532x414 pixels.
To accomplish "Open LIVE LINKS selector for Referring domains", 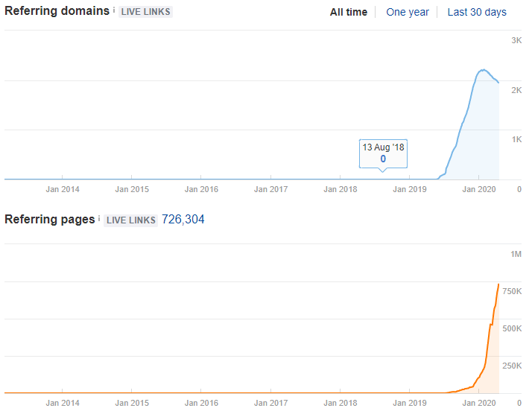I will 145,12.
